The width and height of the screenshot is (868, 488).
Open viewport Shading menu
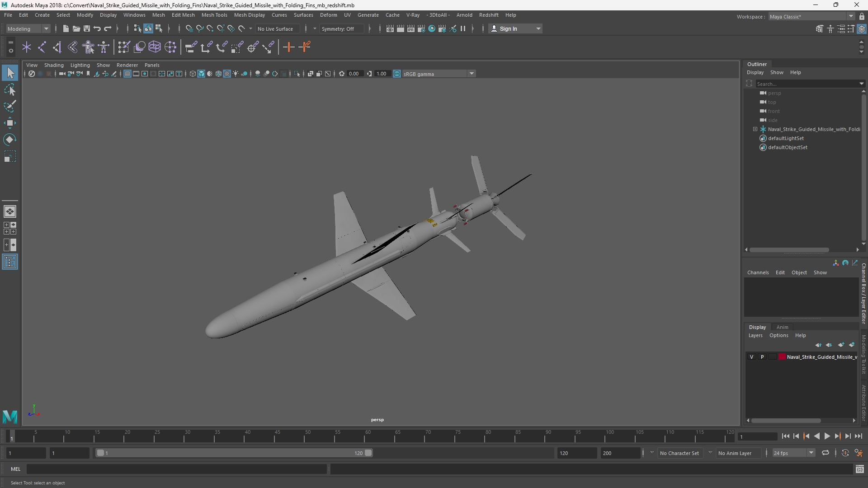coord(54,65)
